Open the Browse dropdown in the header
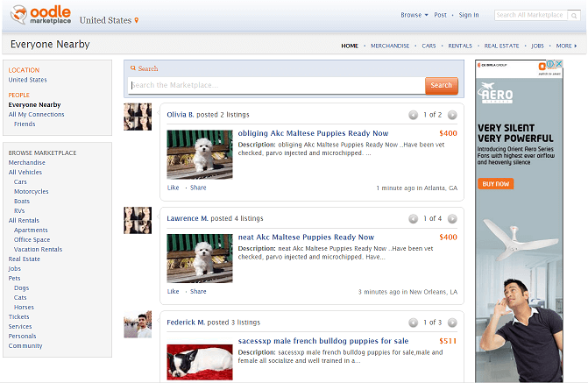 coord(414,15)
